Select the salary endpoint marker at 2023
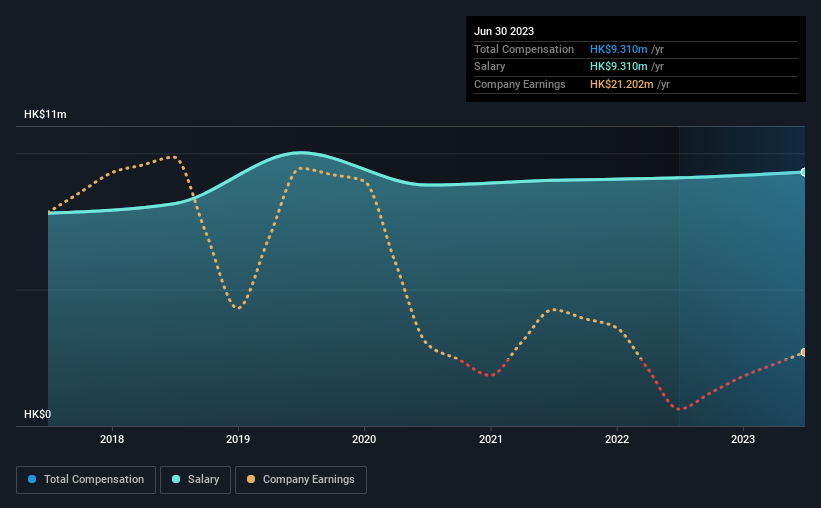Viewport: 821px width, 508px height. pyautogui.click(x=803, y=172)
